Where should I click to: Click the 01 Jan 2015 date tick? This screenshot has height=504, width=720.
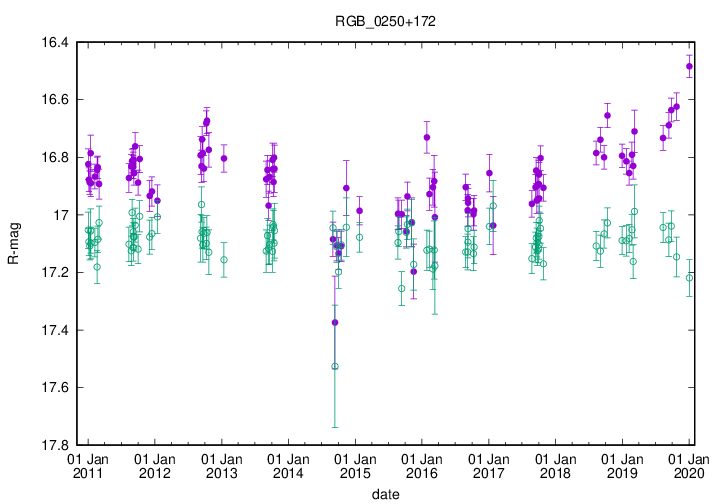pyautogui.click(x=355, y=465)
